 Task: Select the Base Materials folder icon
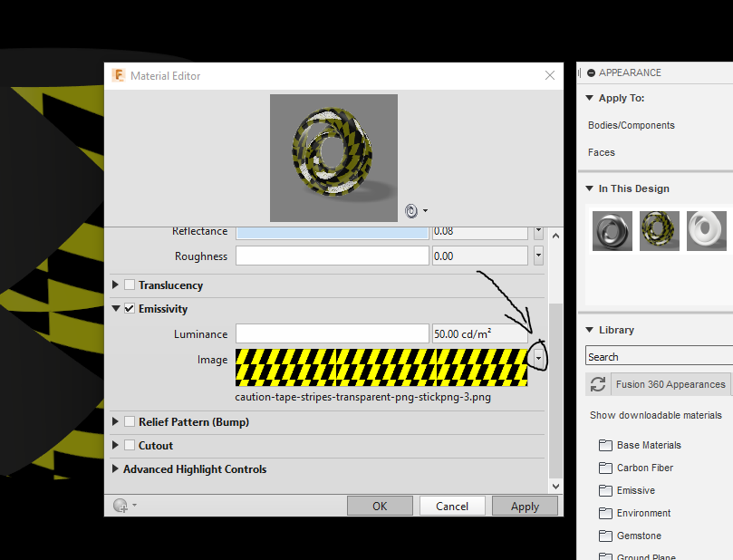tap(604, 445)
